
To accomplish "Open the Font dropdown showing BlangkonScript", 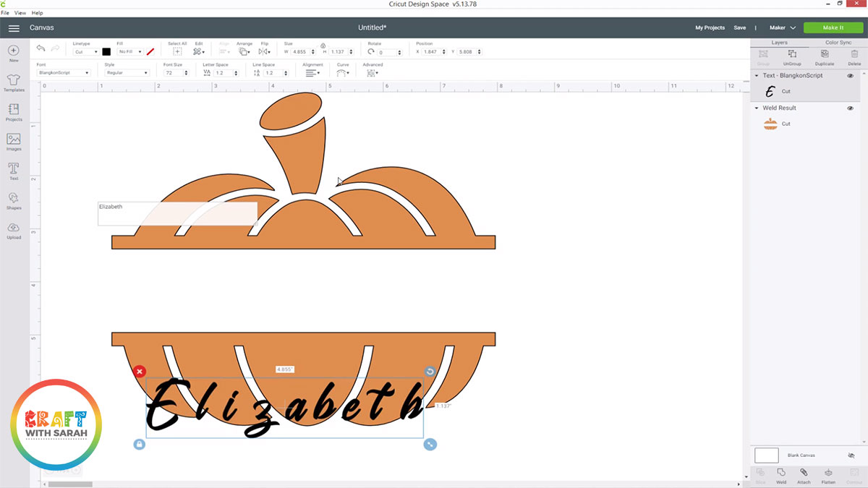I will (x=63, y=73).
